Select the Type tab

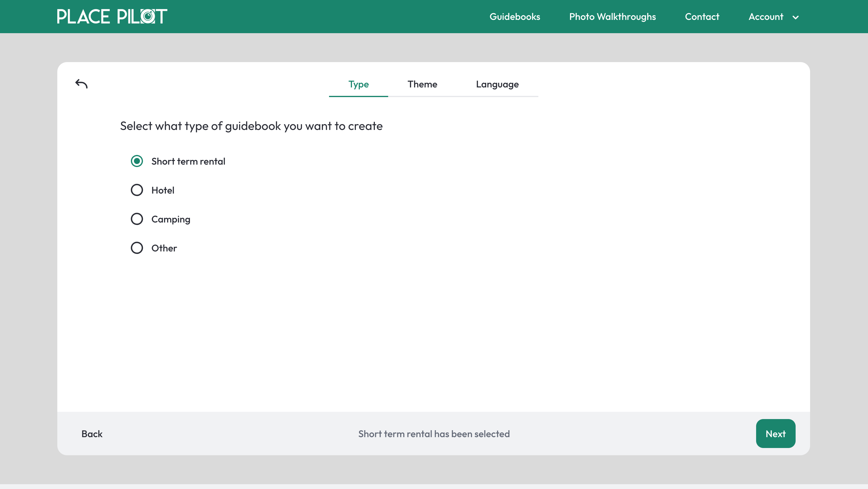[358, 84]
